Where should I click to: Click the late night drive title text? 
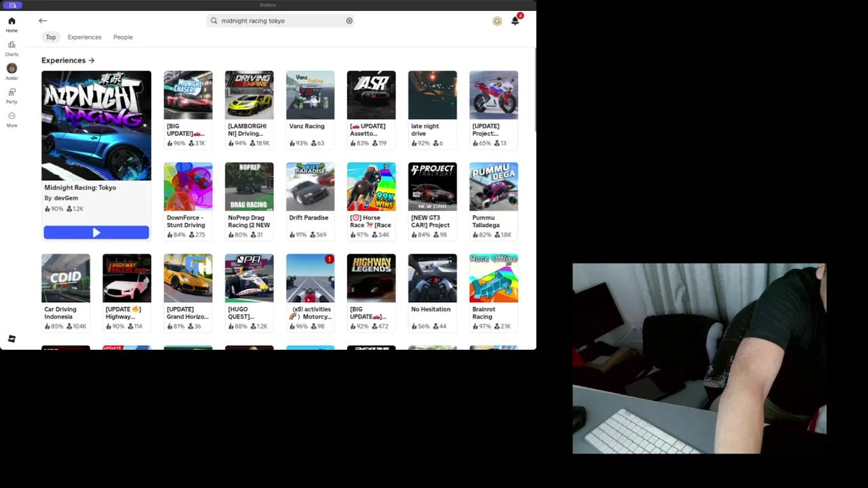(x=425, y=129)
